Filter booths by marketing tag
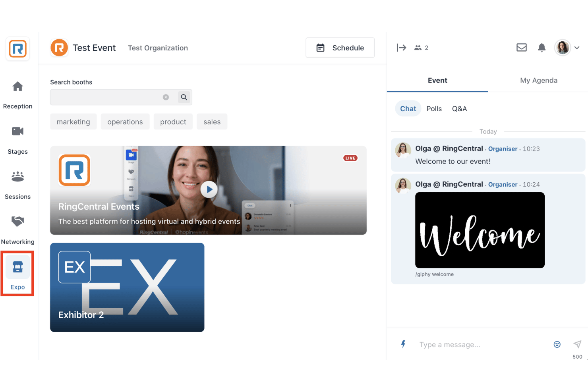The width and height of the screenshot is (588, 392). point(73,122)
